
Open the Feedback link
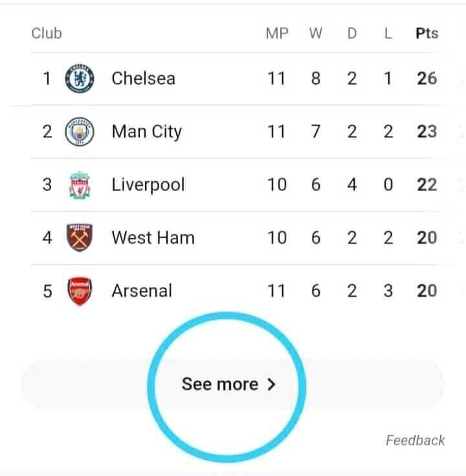[415, 440]
